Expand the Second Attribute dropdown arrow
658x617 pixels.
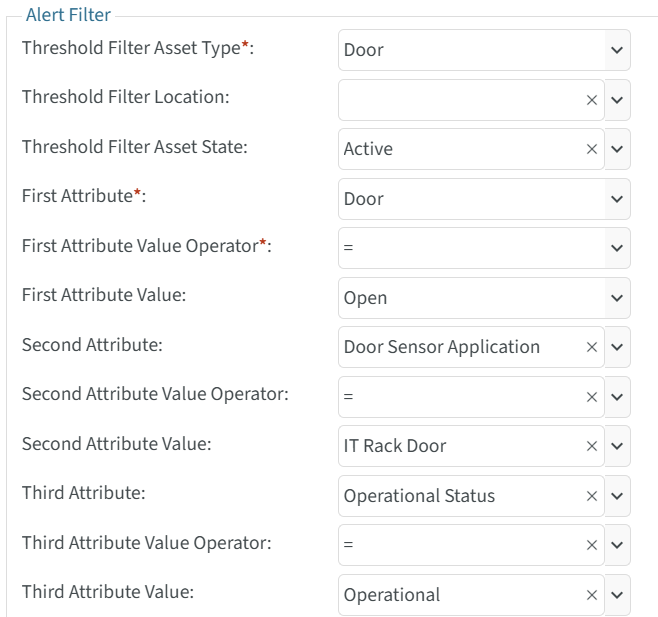[617, 347]
